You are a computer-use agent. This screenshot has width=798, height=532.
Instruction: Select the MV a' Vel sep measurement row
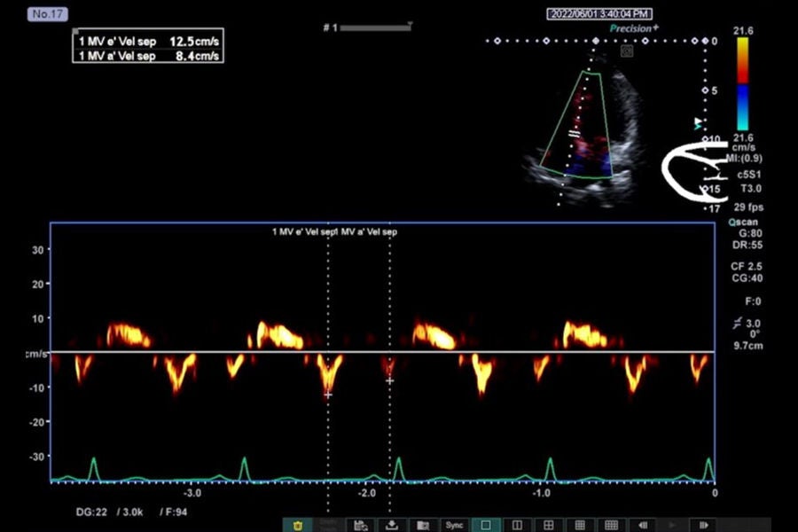148,56
